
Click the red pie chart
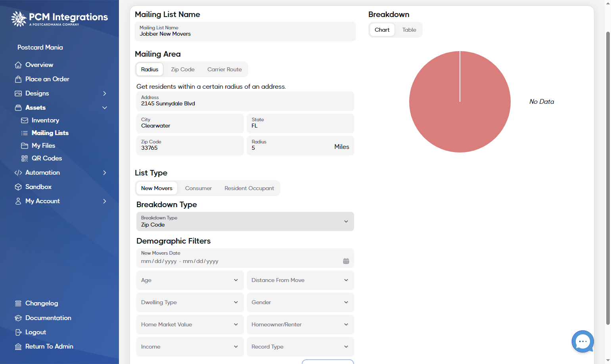coord(460,102)
